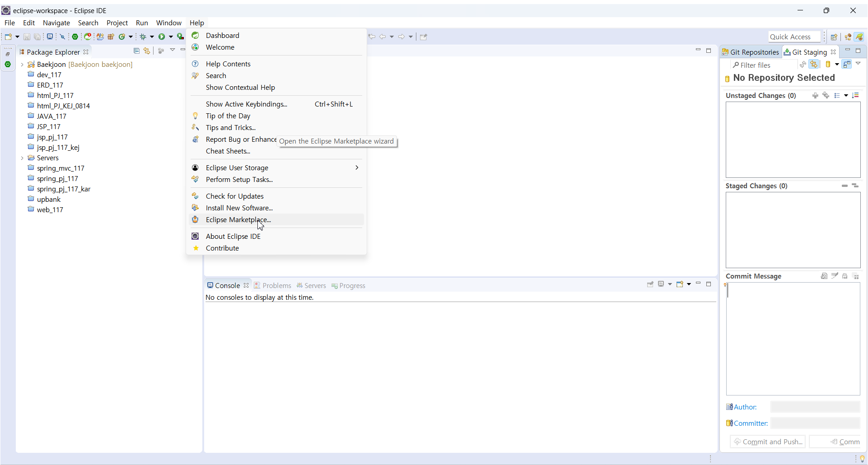Click the Add all files to index icon
868x465 pixels.
(826, 95)
